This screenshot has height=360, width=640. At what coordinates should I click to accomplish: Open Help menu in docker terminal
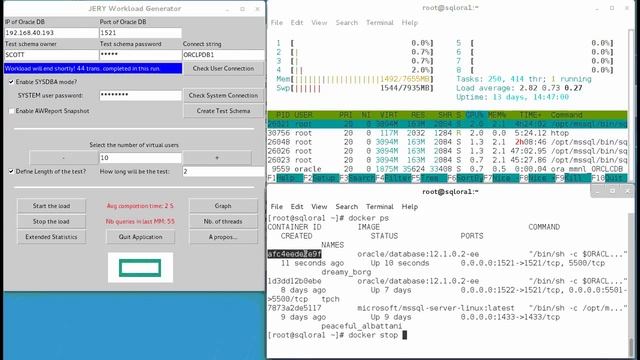click(x=409, y=207)
